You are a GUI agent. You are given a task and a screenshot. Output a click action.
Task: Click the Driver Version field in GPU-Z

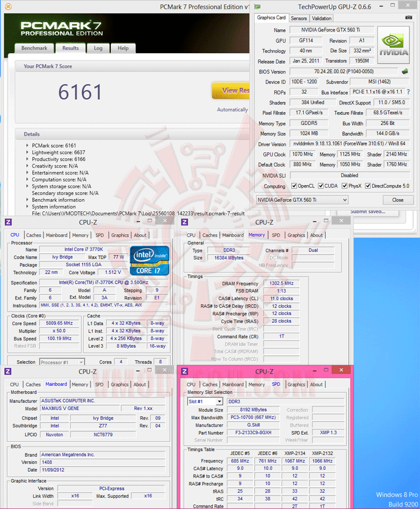(349, 144)
